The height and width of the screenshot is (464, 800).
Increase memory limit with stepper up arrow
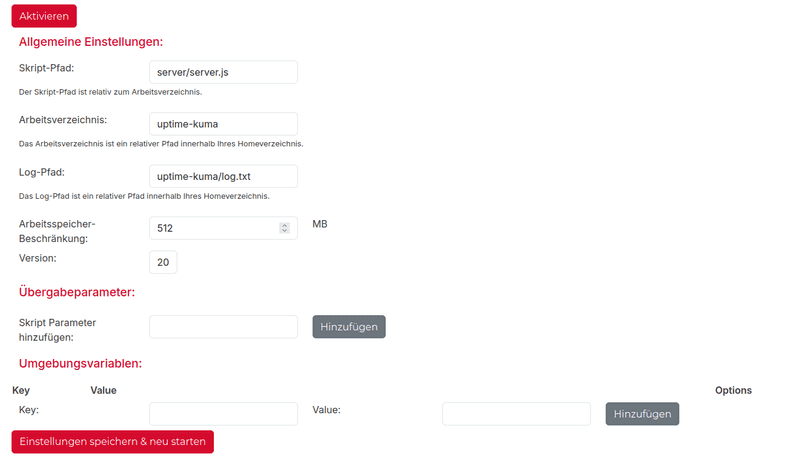point(285,225)
